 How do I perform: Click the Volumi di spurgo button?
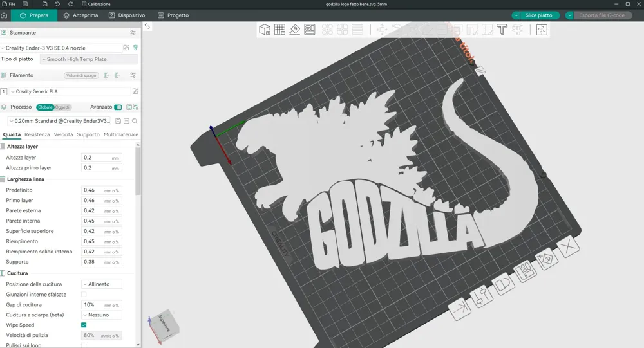coord(81,75)
